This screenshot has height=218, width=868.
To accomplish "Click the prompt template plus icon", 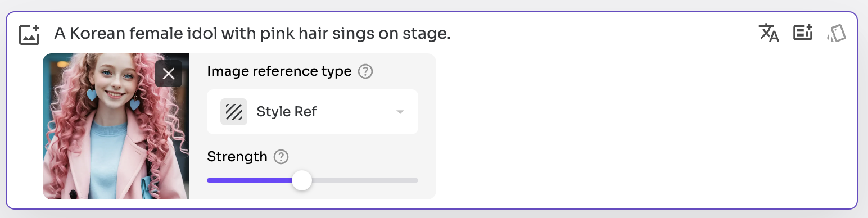I will pos(803,33).
